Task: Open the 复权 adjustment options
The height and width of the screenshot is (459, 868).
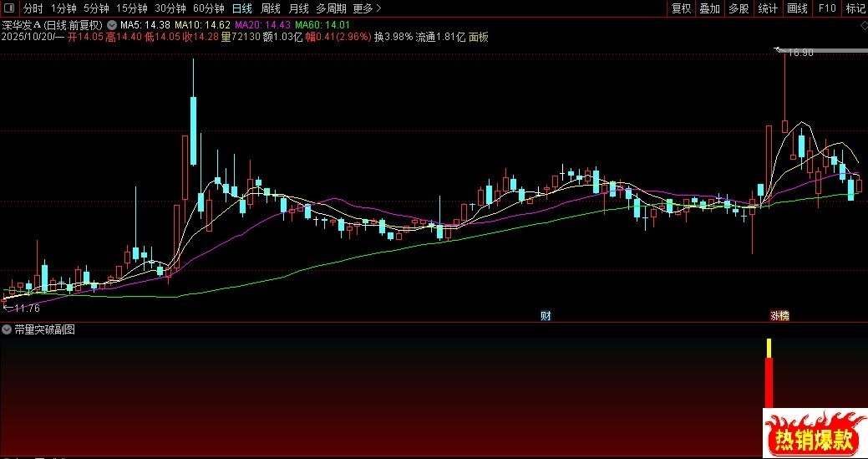Action: point(681,8)
